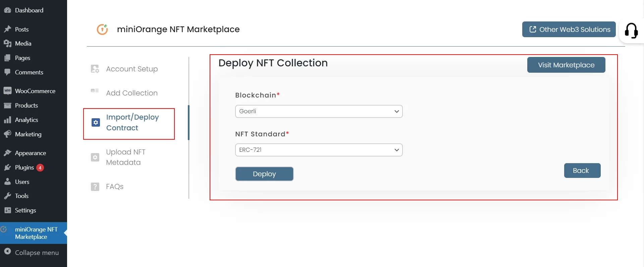Click the Marketing megaphone icon
644x267 pixels.
pyautogui.click(x=7, y=134)
